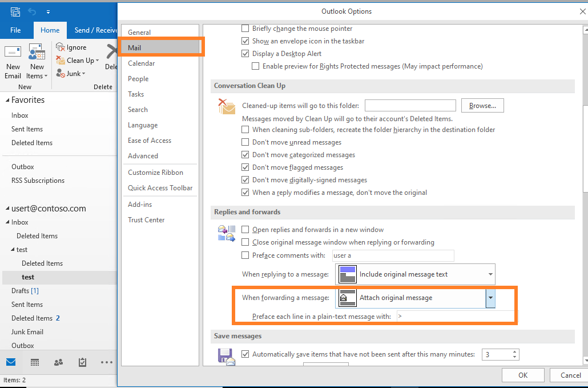Collapse the account Inbox folder

(7, 222)
